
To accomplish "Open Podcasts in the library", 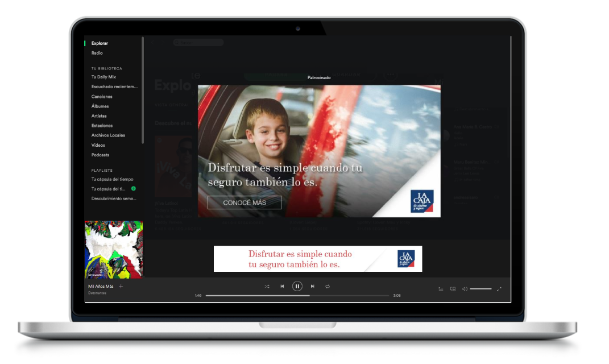I will 100,155.
